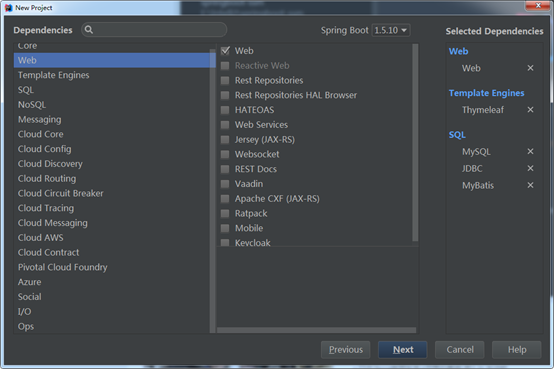The width and height of the screenshot is (554, 369).
Task: Open the Spring Boot version dropdown
Action: [x=391, y=30]
